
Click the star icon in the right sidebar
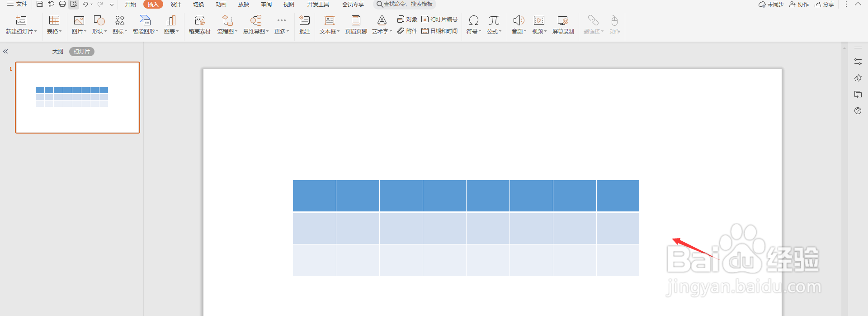[x=858, y=78]
